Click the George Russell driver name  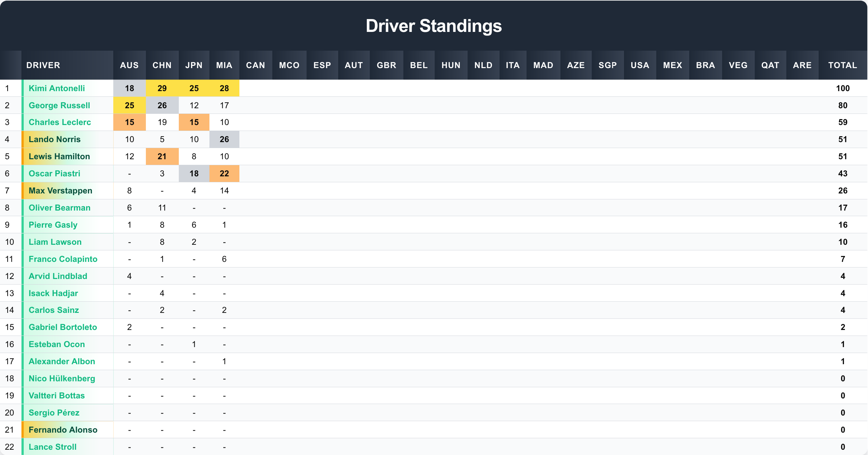click(59, 105)
